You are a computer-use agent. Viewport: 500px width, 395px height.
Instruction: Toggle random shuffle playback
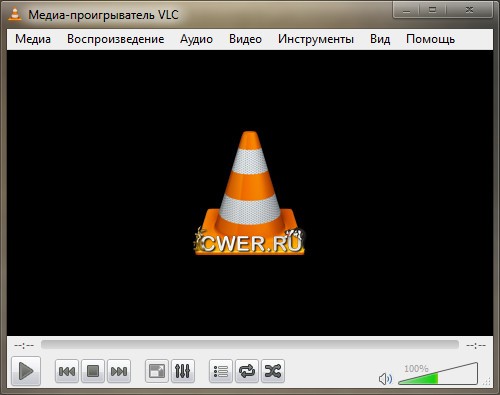point(273,371)
